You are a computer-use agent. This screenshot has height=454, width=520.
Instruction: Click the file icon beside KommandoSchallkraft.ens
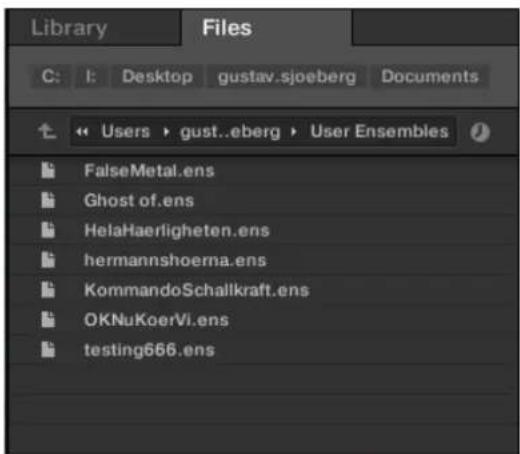[48, 290]
